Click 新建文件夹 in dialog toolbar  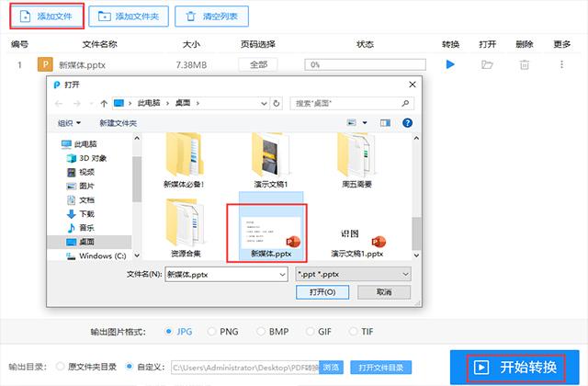[118, 123]
